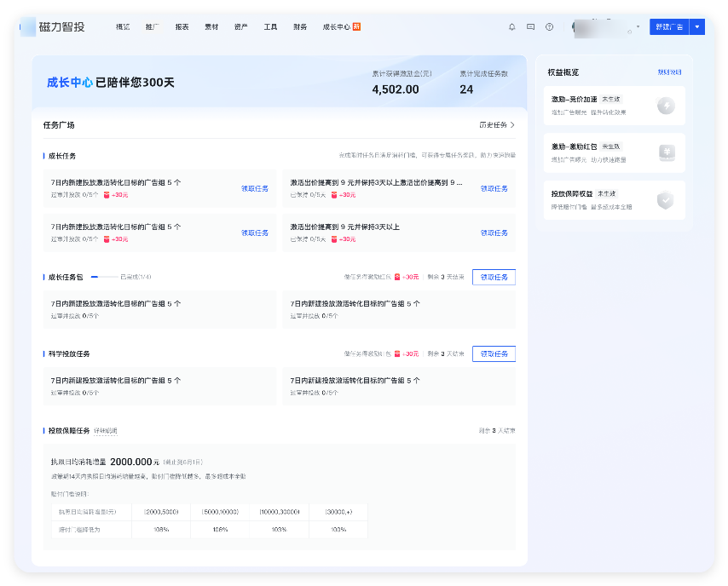Open the notification bell icon
The height and width of the screenshot is (586, 728).
coord(511,26)
